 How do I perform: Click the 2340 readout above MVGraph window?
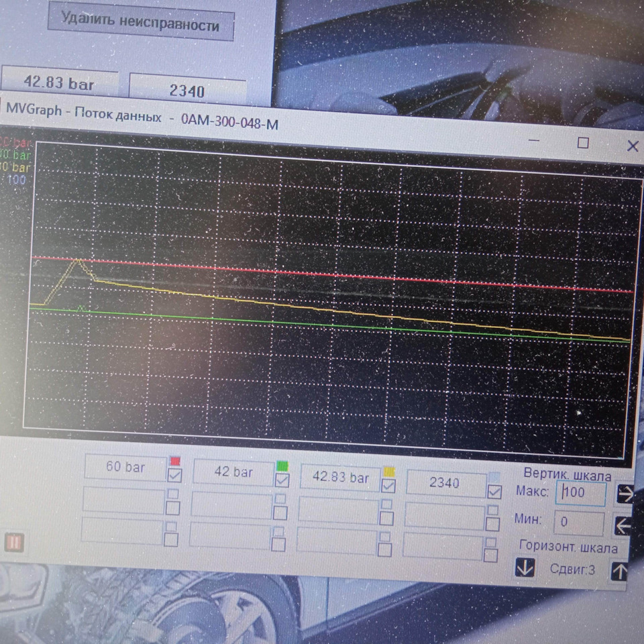pos(187,89)
